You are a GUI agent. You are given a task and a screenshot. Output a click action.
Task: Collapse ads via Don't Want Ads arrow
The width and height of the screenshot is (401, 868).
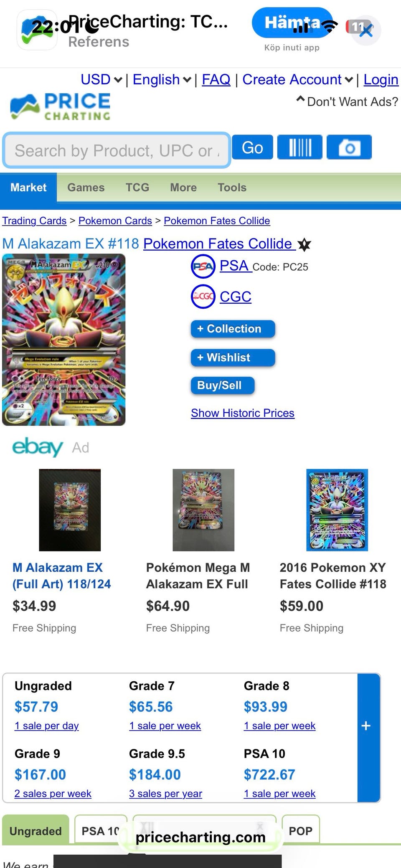(x=300, y=100)
